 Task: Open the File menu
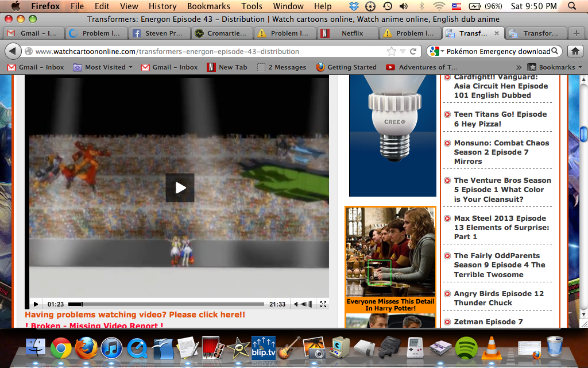[x=77, y=6]
